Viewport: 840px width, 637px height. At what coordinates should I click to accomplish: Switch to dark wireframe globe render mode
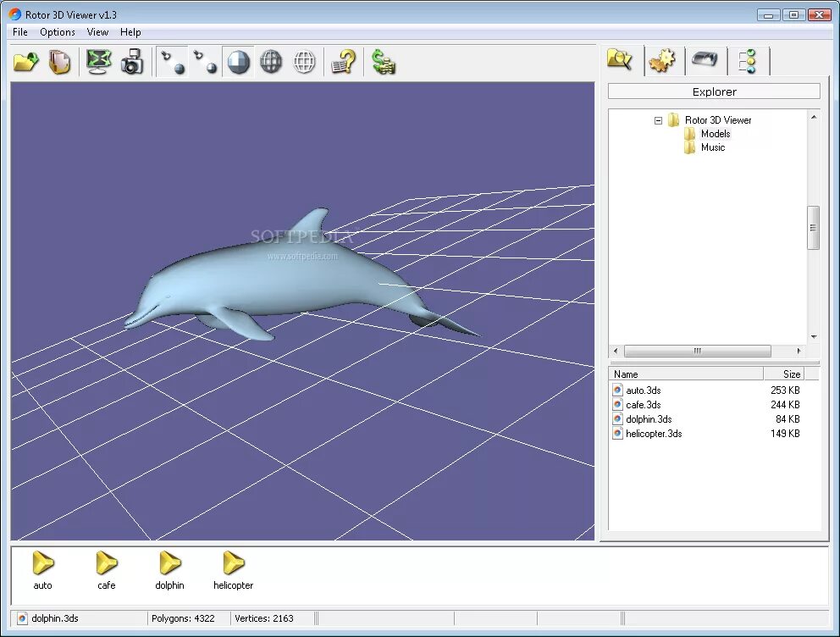pyautogui.click(x=271, y=62)
